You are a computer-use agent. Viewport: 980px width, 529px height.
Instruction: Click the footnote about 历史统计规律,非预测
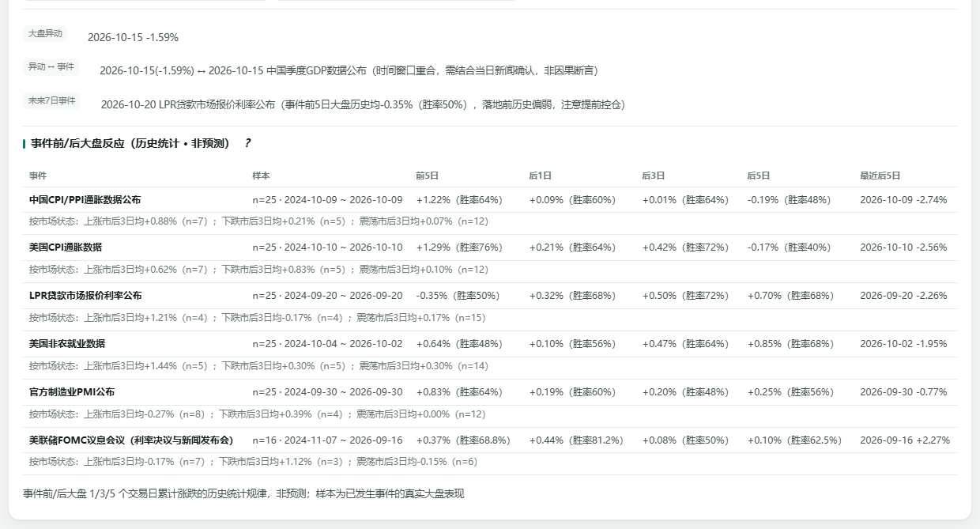pyautogui.click(x=243, y=494)
